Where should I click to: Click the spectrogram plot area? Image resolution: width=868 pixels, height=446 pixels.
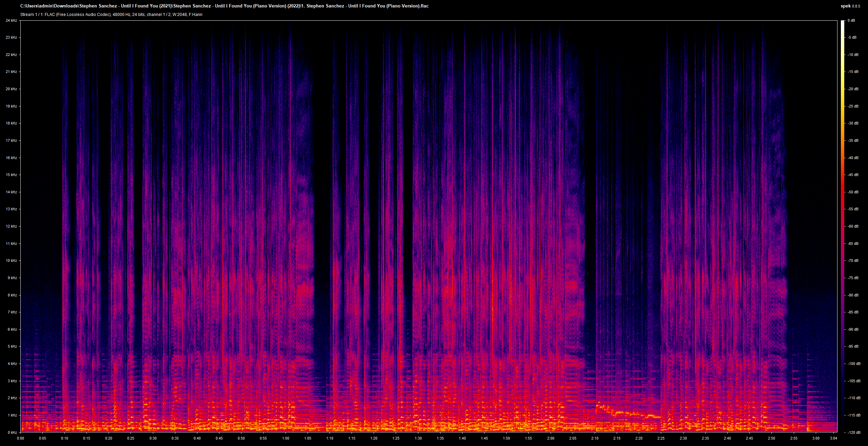click(x=429, y=227)
